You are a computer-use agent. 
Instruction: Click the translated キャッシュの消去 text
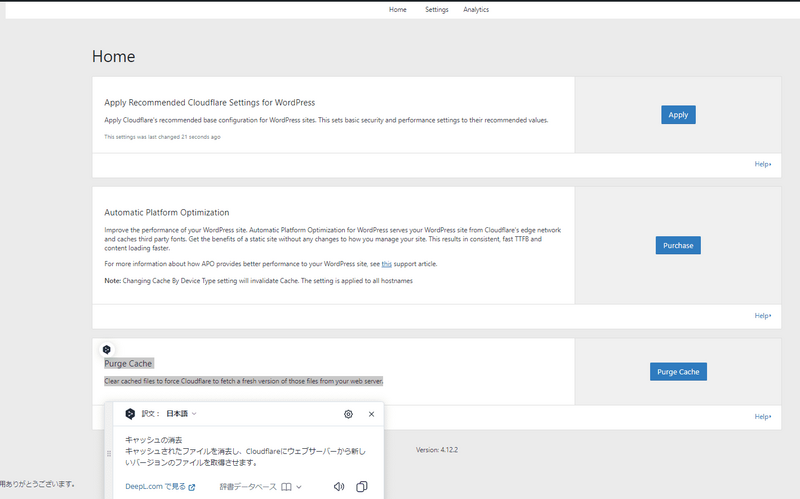[154, 440]
